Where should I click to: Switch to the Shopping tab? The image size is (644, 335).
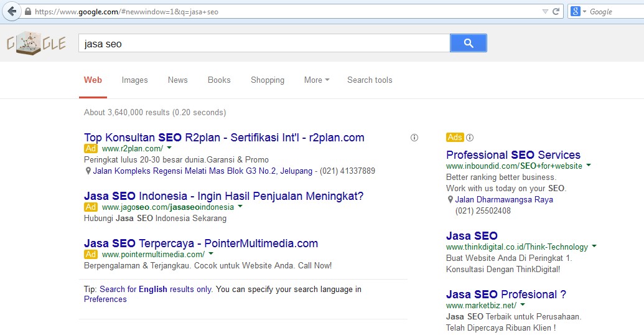268,80
